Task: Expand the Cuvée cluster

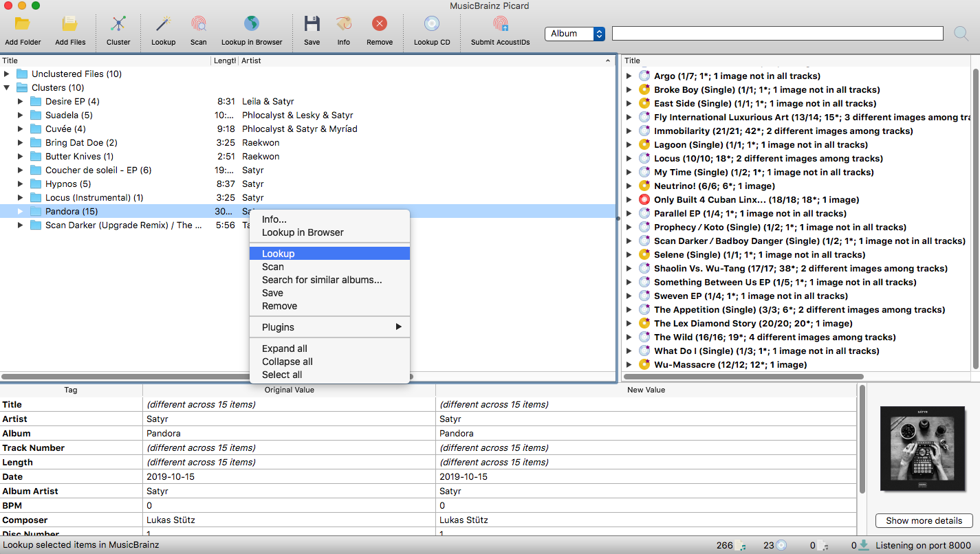Action: [x=21, y=129]
